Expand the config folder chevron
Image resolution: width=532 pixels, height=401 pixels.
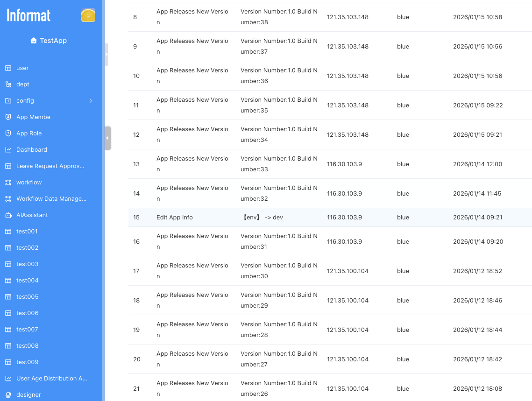[91, 101]
